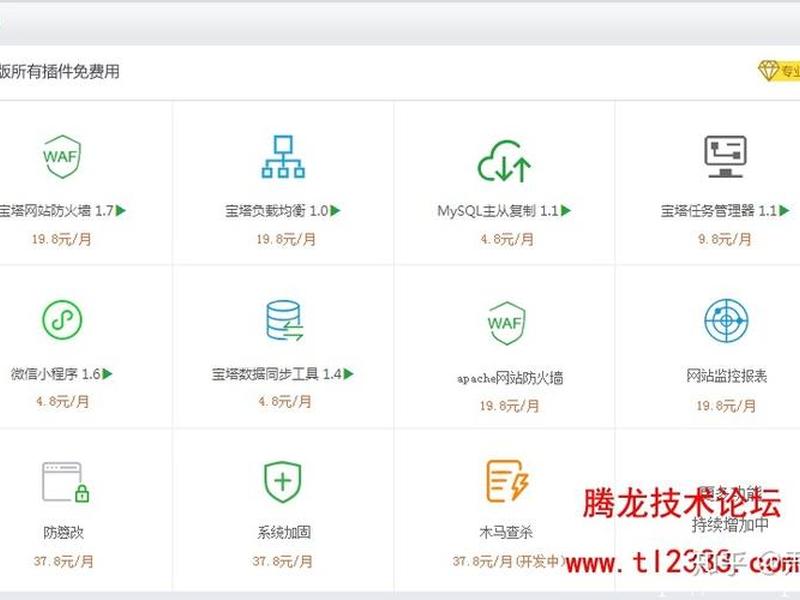This screenshot has height=600, width=800.
Task: Click the 宝塔负载均衡 price 19.8元/月
Action: coord(286,239)
